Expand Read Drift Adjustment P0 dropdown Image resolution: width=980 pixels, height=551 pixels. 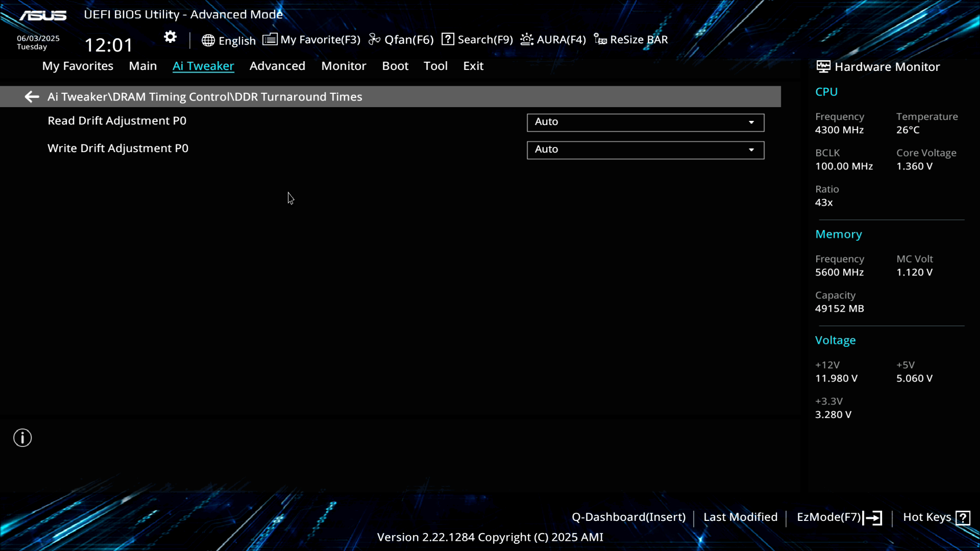click(645, 122)
